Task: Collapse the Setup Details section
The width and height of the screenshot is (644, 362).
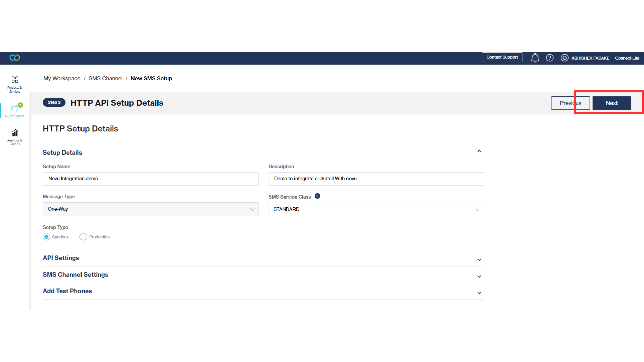Action: 479,151
